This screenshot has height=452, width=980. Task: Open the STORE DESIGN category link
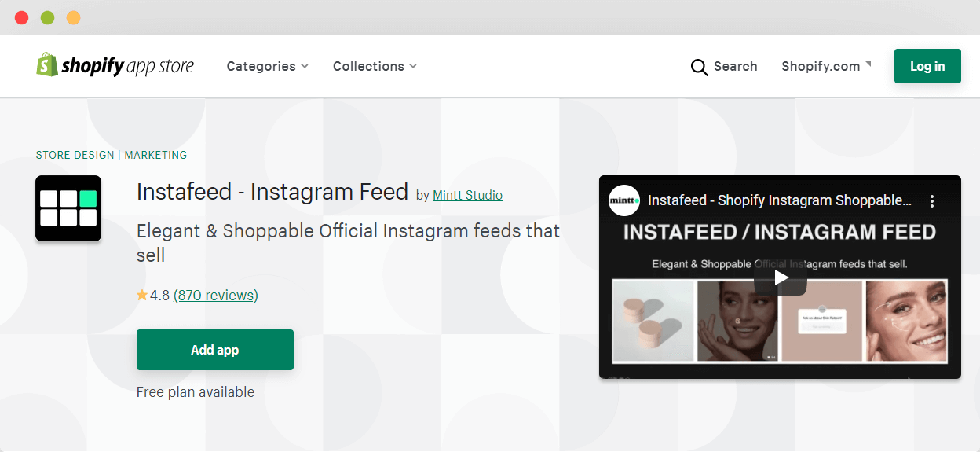(75, 155)
